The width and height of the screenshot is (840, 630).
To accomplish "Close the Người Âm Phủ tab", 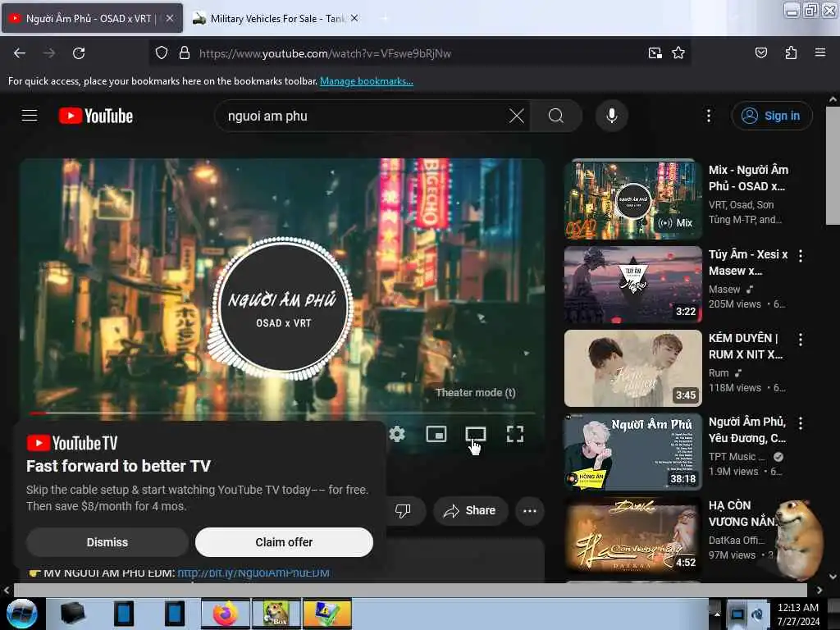I will 169,18.
